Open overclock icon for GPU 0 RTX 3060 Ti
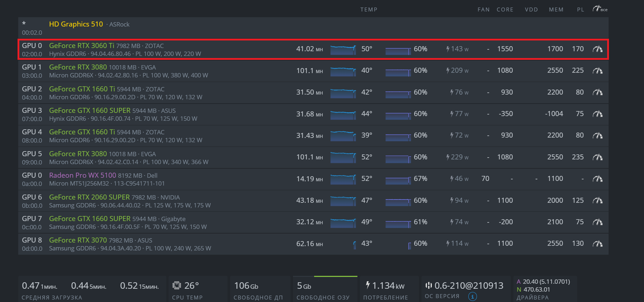Screen dimensions: 644x302 pos(597,49)
